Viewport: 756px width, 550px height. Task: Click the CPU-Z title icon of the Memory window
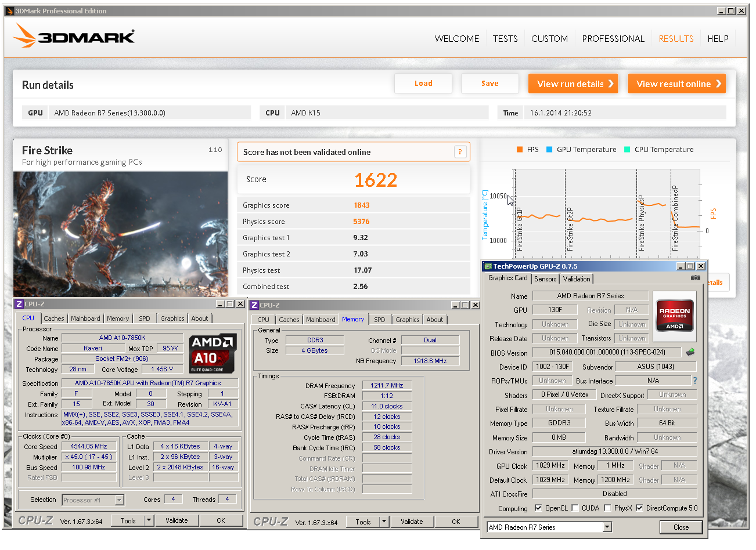(254, 305)
